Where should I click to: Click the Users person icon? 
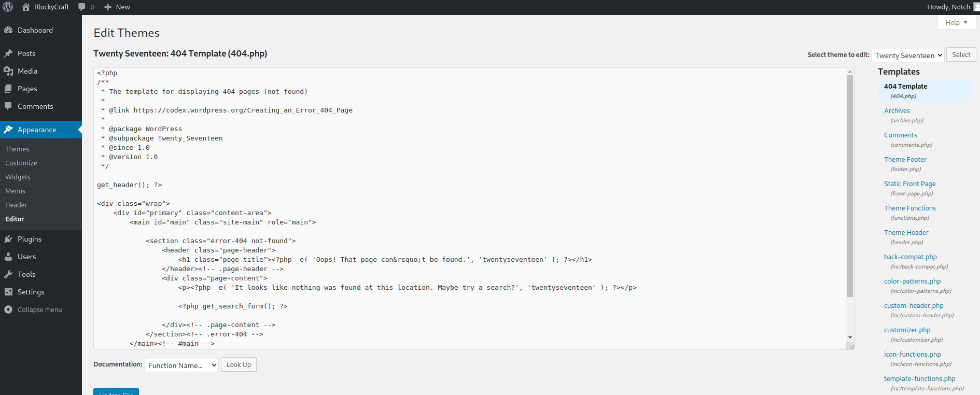[x=8, y=257]
